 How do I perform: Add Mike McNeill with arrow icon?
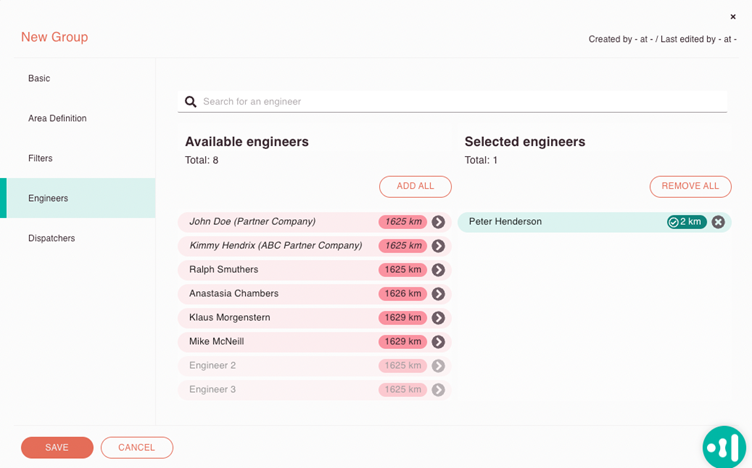tap(438, 342)
